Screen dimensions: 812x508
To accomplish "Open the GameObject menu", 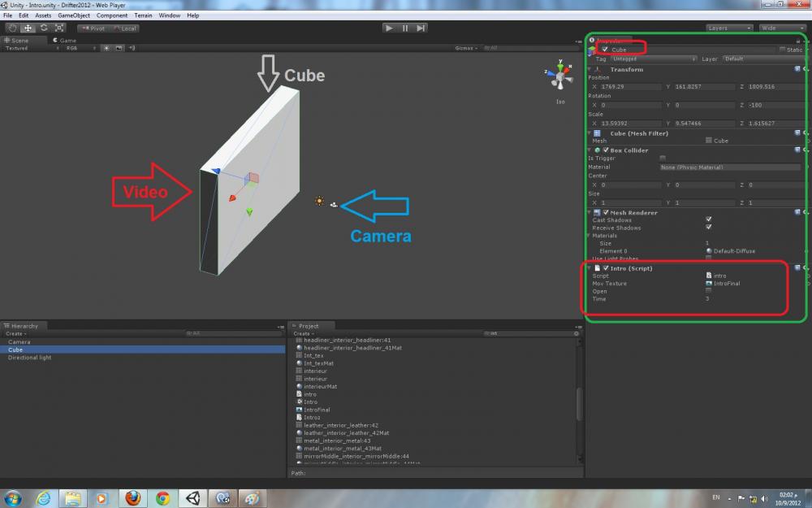I will click(x=74, y=15).
